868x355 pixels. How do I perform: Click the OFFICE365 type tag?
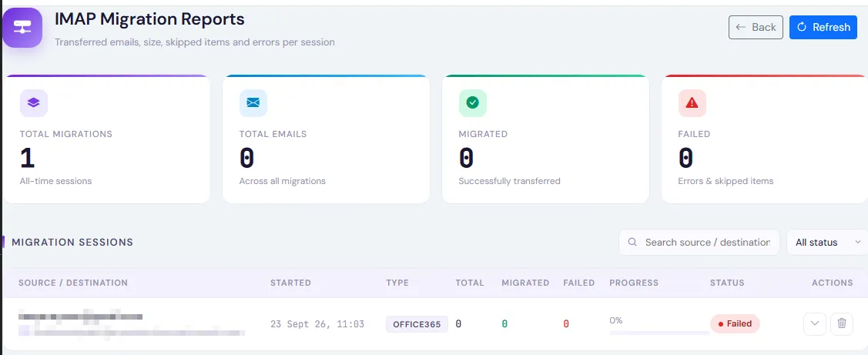point(417,324)
